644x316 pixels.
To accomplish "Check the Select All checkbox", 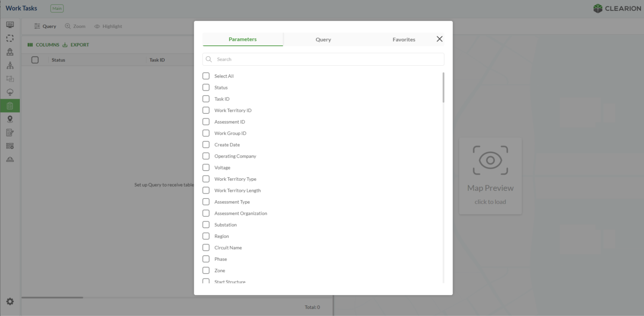I will click(206, 76).
